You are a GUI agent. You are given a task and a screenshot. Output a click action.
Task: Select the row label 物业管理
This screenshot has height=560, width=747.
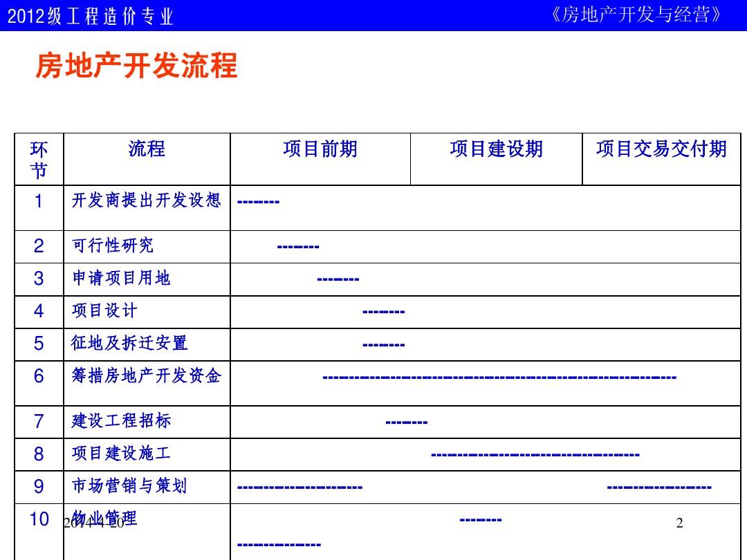[104, 519]
